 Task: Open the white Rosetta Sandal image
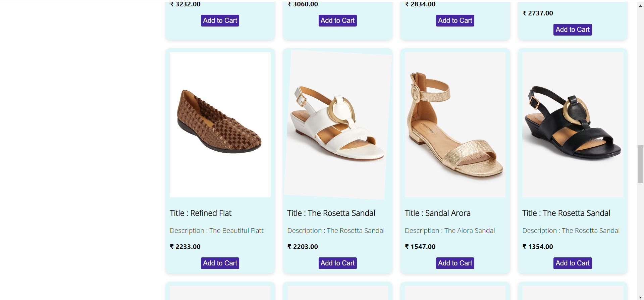[x=337, y=124]
